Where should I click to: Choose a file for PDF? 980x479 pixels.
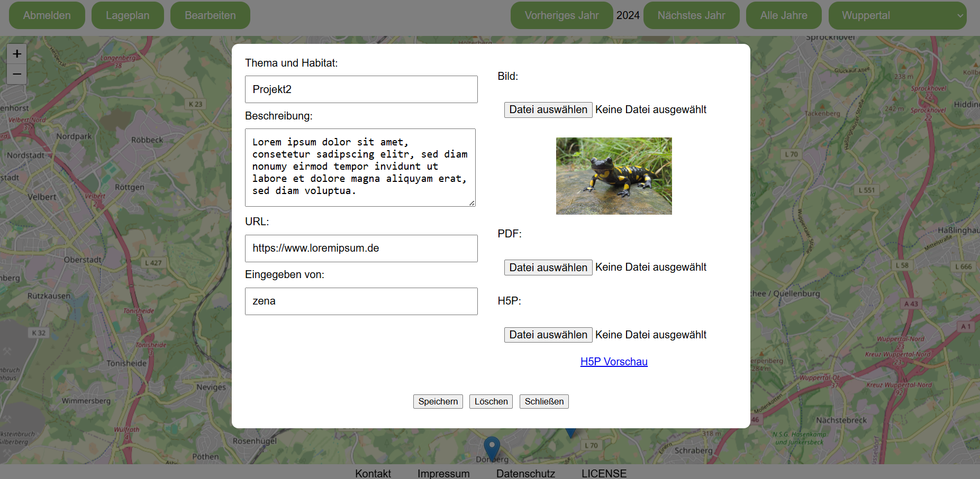[548, 268]
